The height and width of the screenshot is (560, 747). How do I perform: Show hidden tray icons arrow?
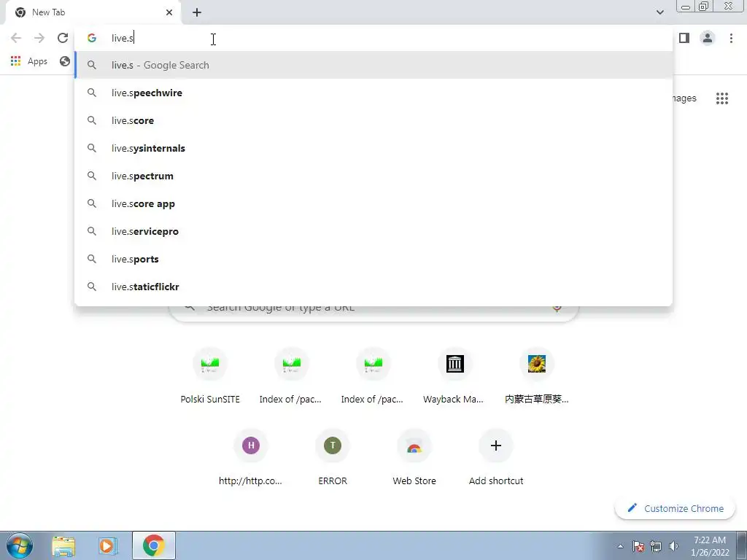point(620,546)
